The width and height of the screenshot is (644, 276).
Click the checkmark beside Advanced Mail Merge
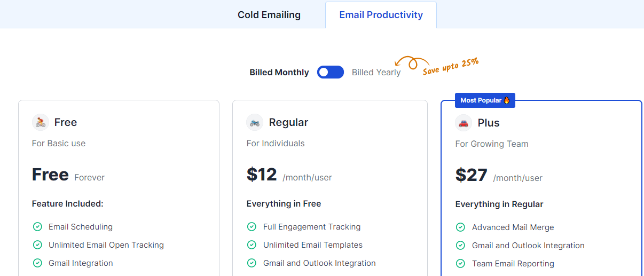460,227
